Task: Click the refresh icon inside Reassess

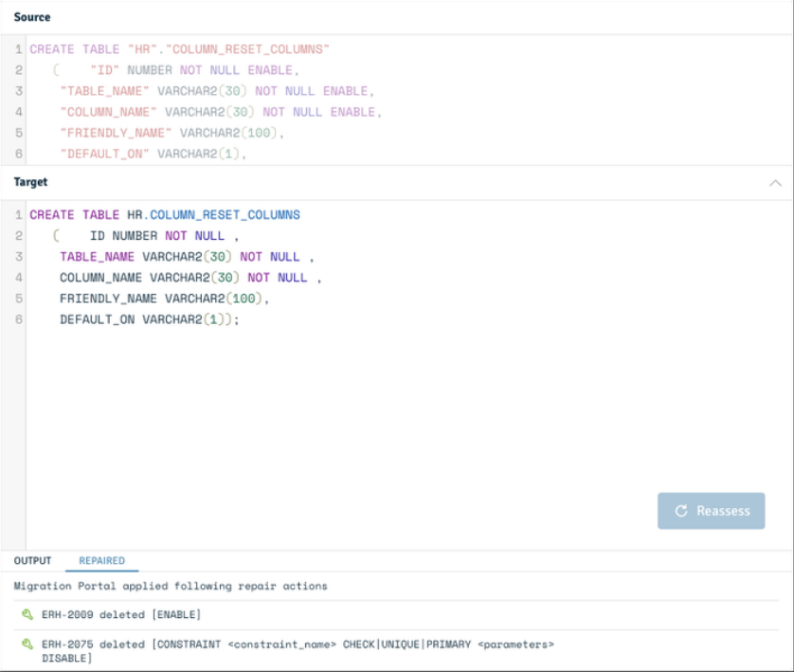Action: pos(680,511)
